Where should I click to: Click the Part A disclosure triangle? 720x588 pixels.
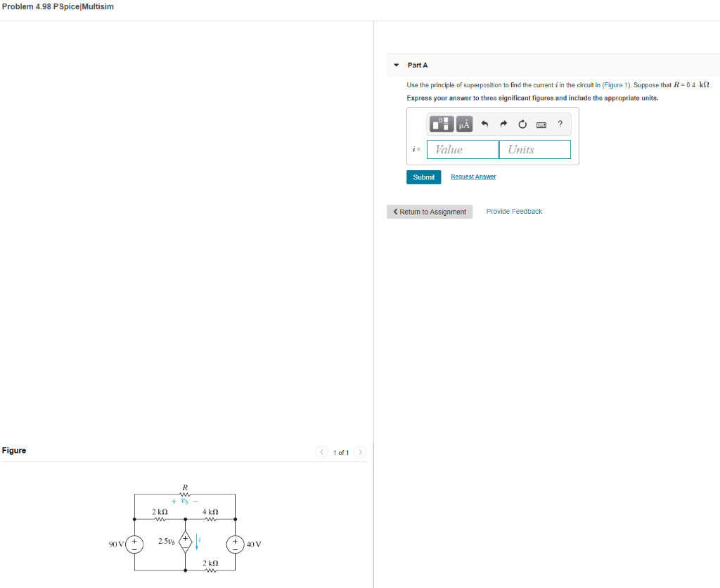[x=396, y=65]
